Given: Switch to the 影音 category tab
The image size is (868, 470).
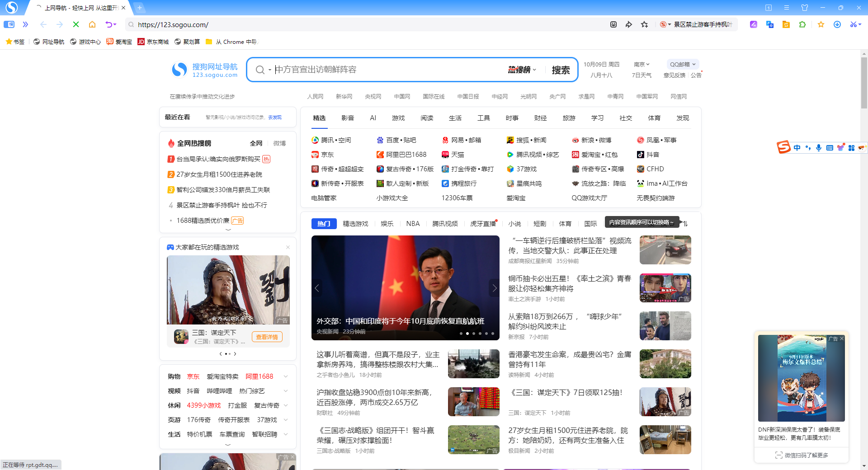Looking at the screenshot, I should pos(348,118).
